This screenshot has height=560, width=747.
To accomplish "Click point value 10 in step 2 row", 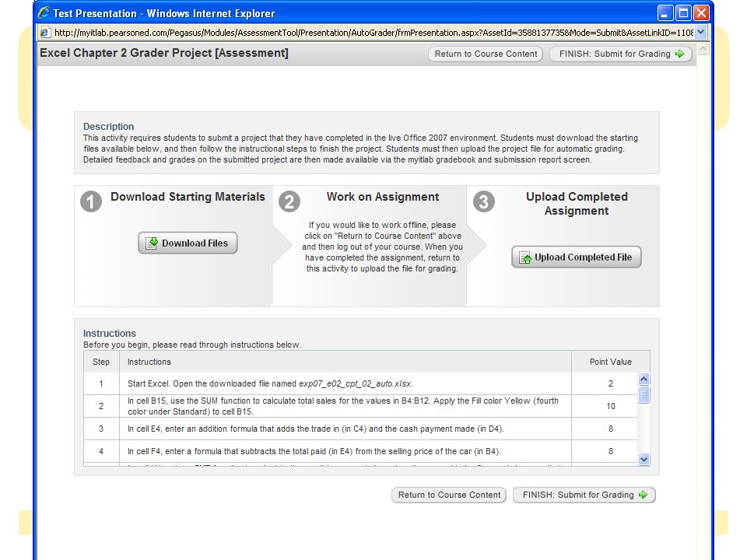I will [x=611, y=406].
